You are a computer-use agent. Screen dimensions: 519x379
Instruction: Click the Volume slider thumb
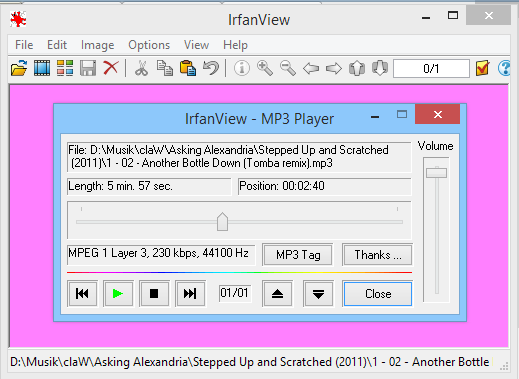[x=436, y=173]
